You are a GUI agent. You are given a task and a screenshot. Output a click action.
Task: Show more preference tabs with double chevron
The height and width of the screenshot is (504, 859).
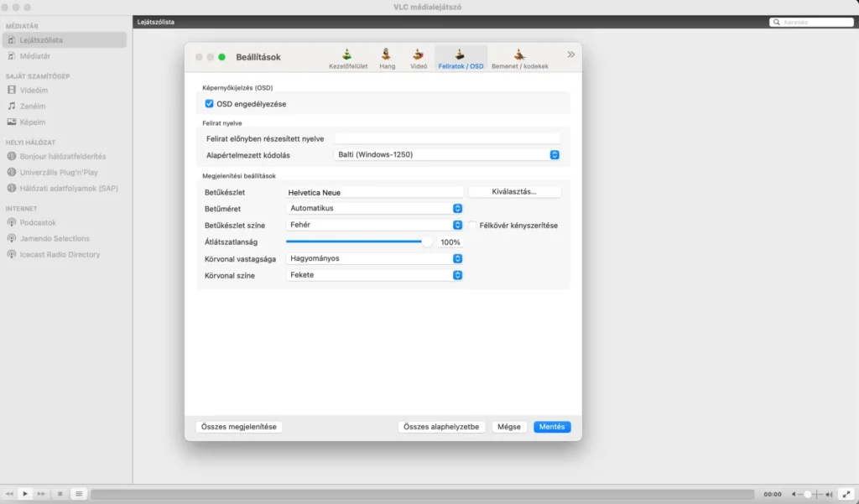pos(570,55)
